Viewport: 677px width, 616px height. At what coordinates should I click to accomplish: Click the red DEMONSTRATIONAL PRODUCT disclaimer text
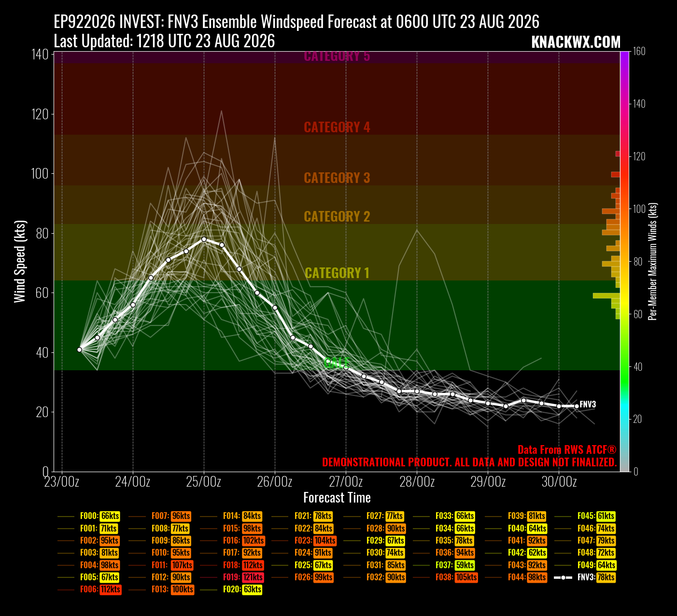point(469,462)
